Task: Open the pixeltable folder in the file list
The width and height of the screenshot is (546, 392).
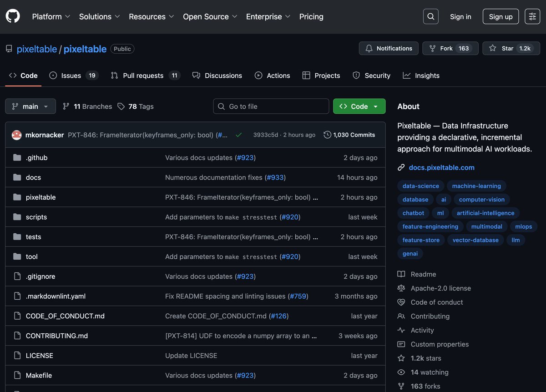Action: click(x=41, y=197)
